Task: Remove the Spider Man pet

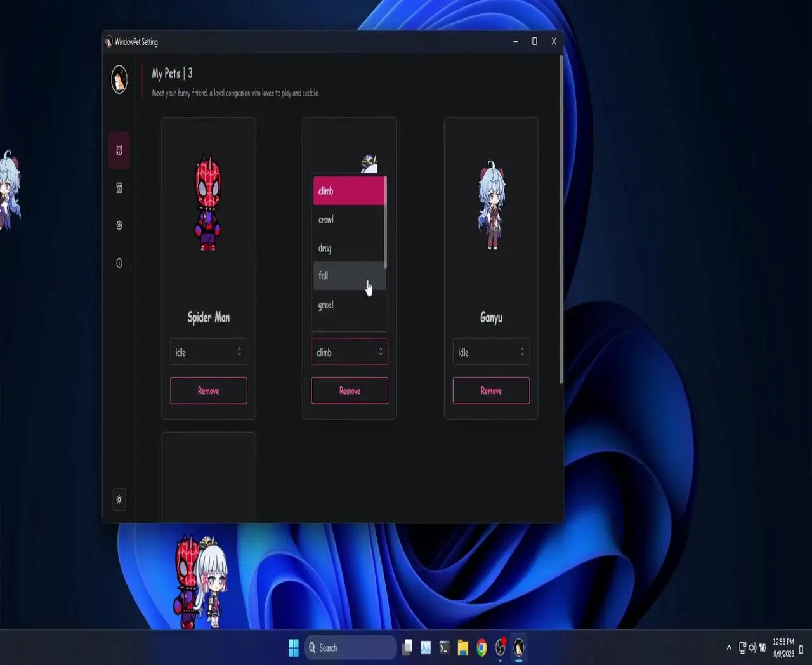Action: pos(208,391)
